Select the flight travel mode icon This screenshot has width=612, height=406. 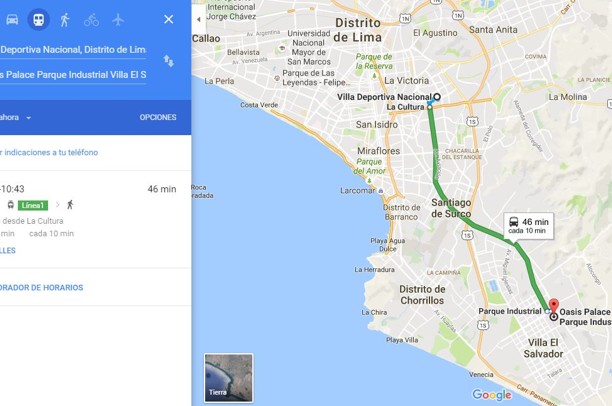pyautogui.click(x=118, y=20)
